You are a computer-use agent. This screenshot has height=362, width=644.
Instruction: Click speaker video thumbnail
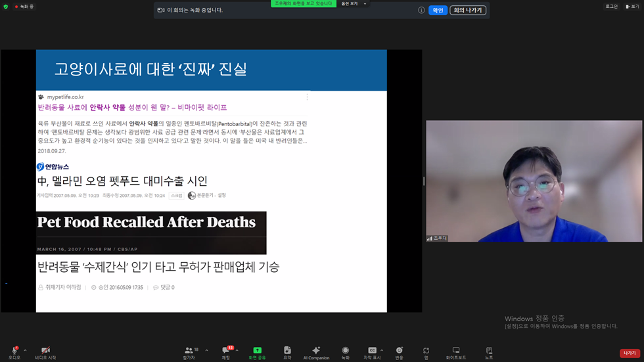[x=534, y=181]
